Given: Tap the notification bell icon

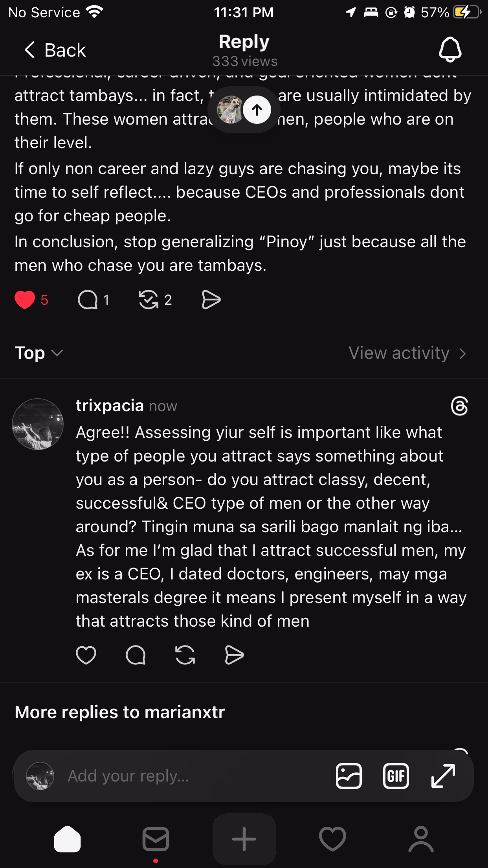Looking at the screenshot, I should point(450,50).
